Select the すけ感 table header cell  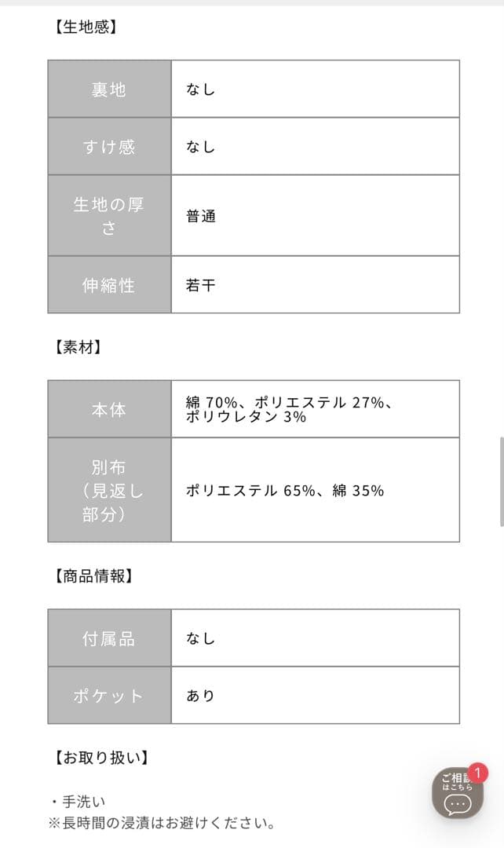pyautogui.click(x=108, y=146)
